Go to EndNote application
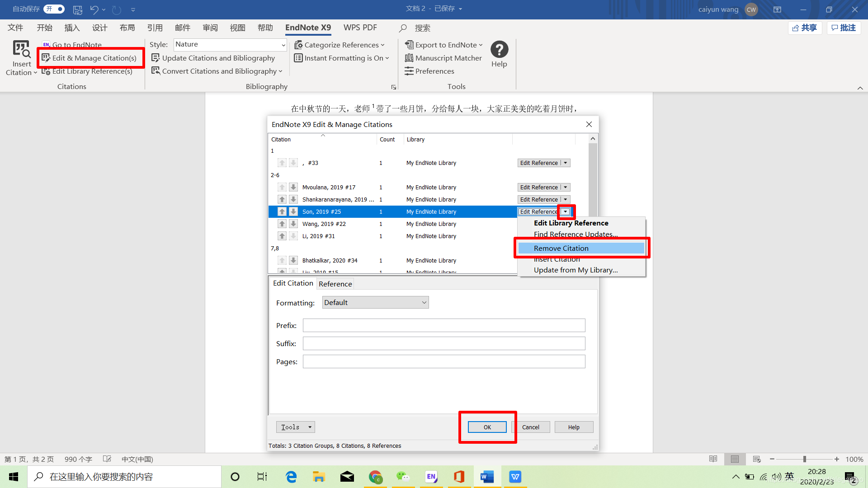This screenshot has width=868, height=488. (72, 45)
